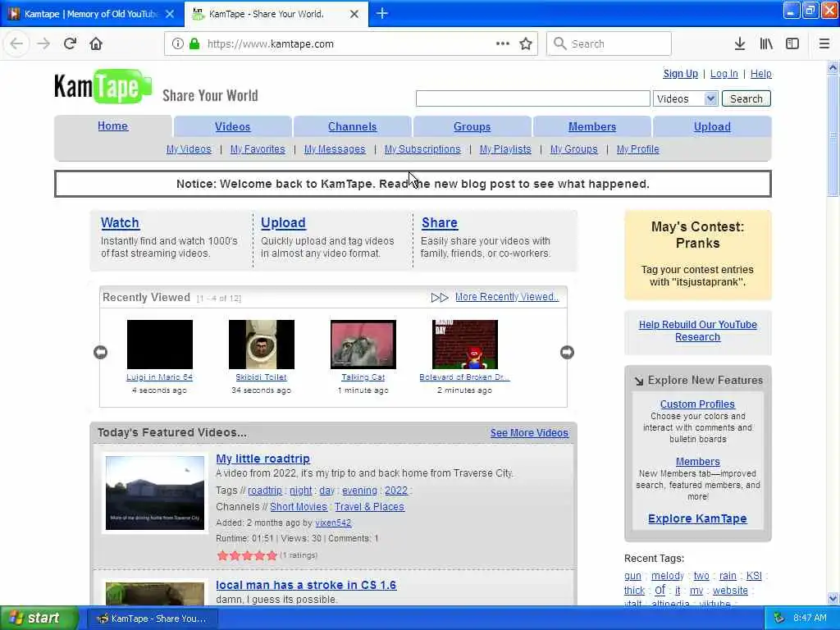Open the Windows start button
The width and height of the screenshot is (840, 630).
[x=39, y=618]
